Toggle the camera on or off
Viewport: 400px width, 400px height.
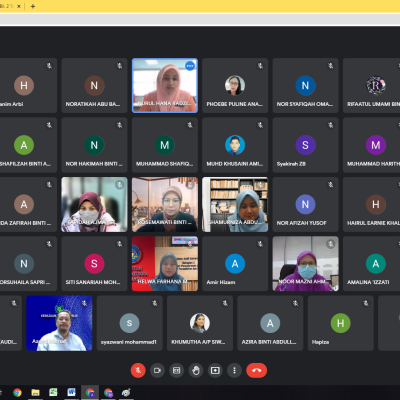(x=157, y=370)
